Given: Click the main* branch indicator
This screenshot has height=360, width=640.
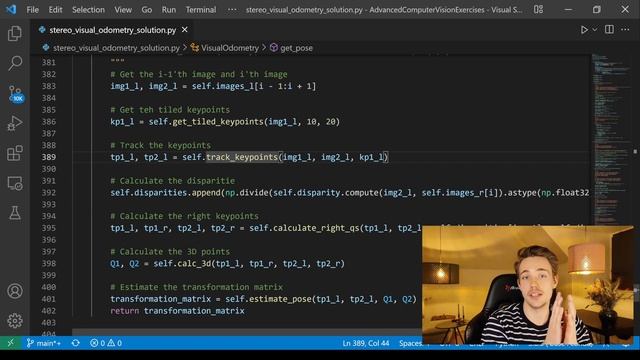Looking at the screenshot, I should pos(44,343).
